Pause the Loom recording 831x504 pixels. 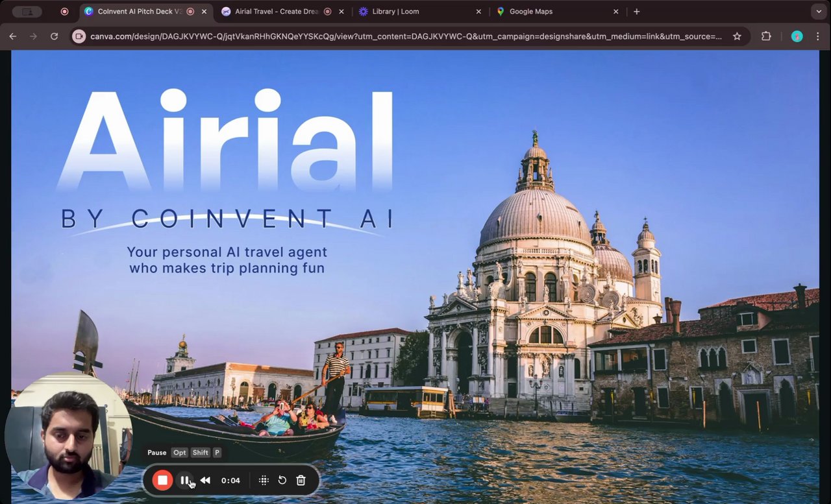[x=184, y=481]
